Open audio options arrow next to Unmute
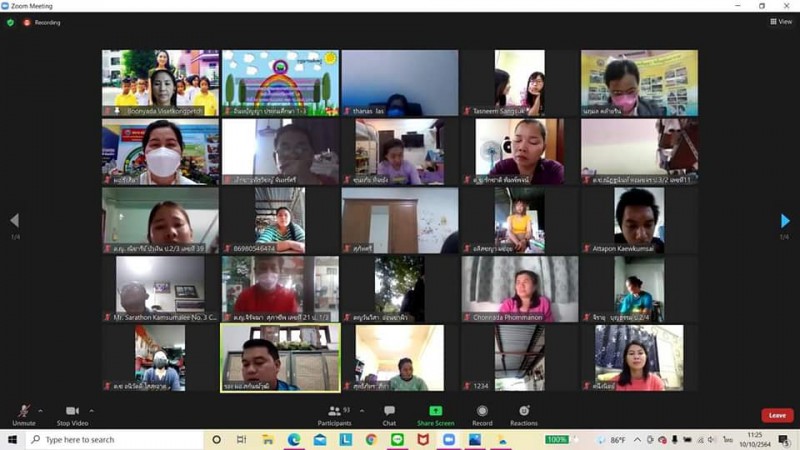The image size is (800, 450). [40, 411]
